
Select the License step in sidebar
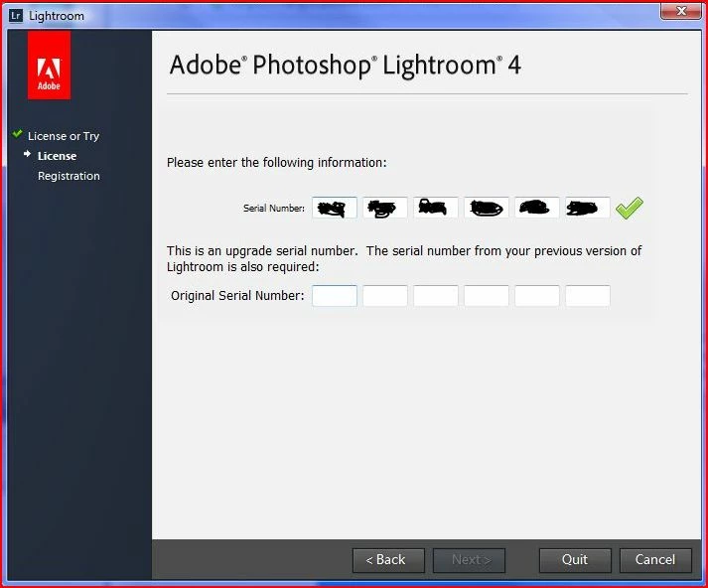pyautogui.click(x=57, y=156)
